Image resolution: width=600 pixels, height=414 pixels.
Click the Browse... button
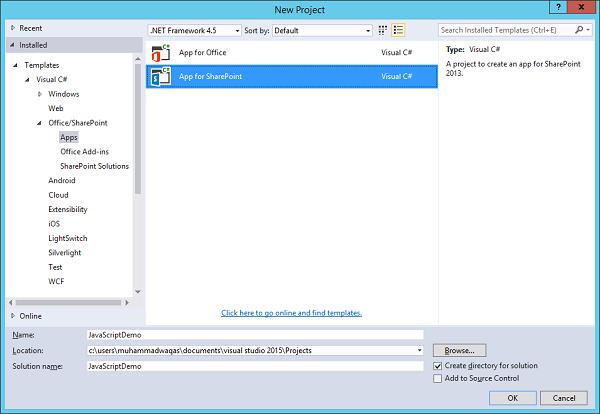(x=460, y=350)
